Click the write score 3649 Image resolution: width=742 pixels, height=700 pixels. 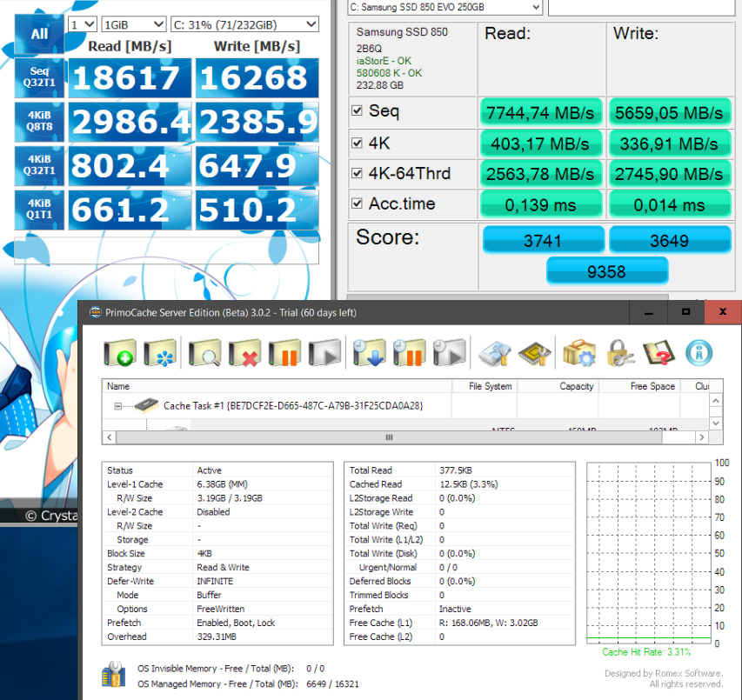pos(670,240)
